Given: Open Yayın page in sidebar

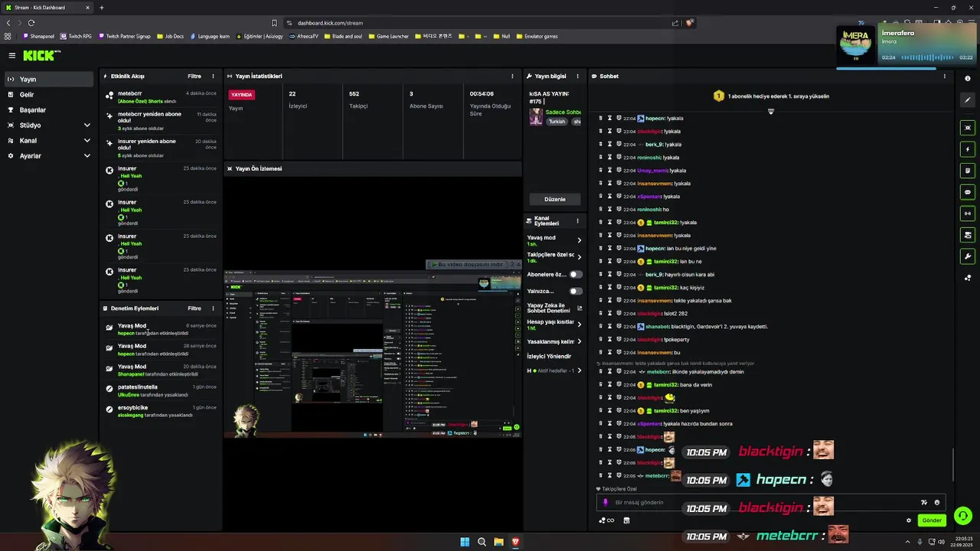Looking at the screenshot, I should 49,79.
